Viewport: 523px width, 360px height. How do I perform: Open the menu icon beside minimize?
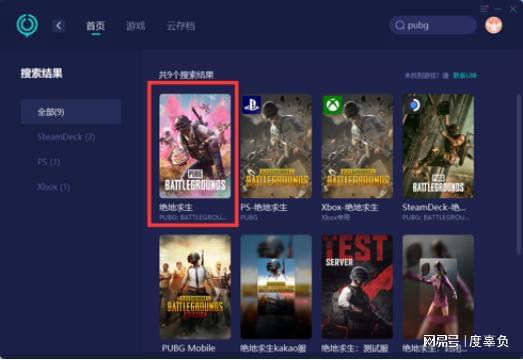[484, 9]
